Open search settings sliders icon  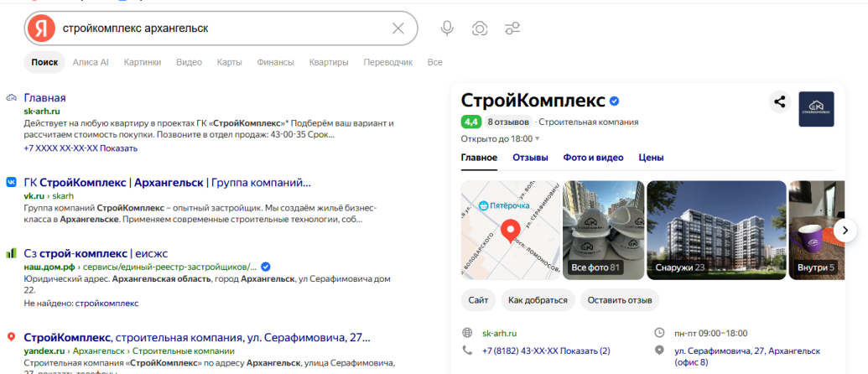point(512,29)
